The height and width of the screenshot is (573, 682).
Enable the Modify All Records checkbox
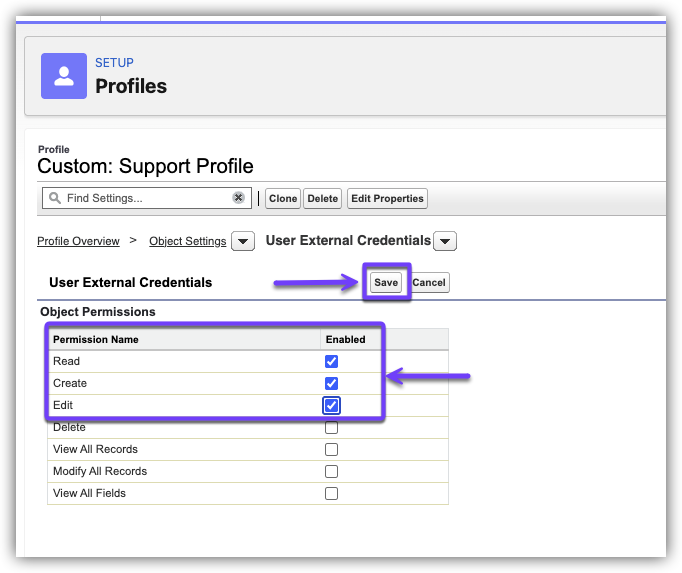click(331, 472)
